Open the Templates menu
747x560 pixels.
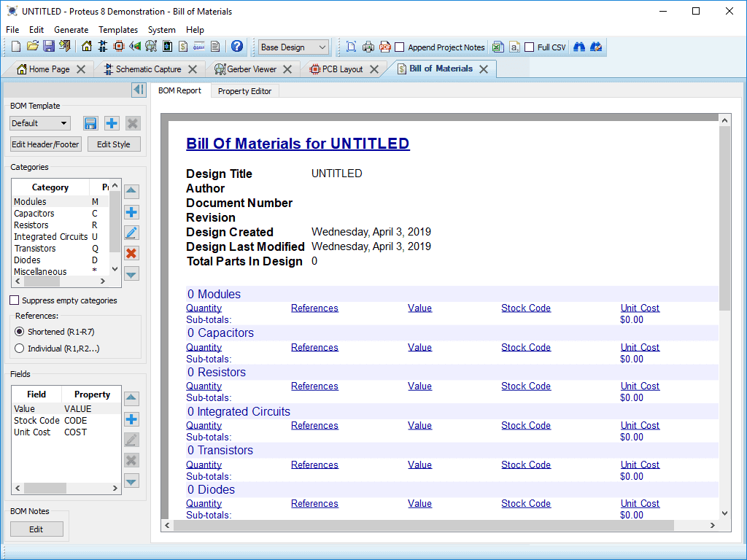click(118, 29)
